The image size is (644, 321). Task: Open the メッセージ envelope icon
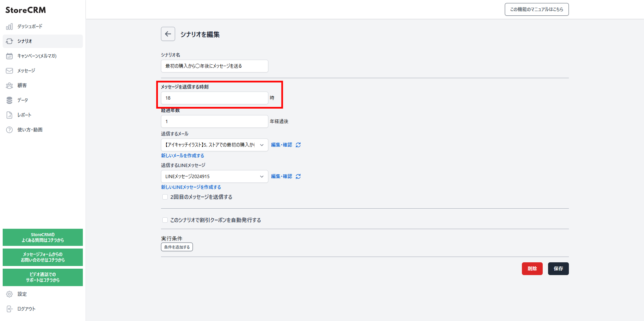coord(9,71)
